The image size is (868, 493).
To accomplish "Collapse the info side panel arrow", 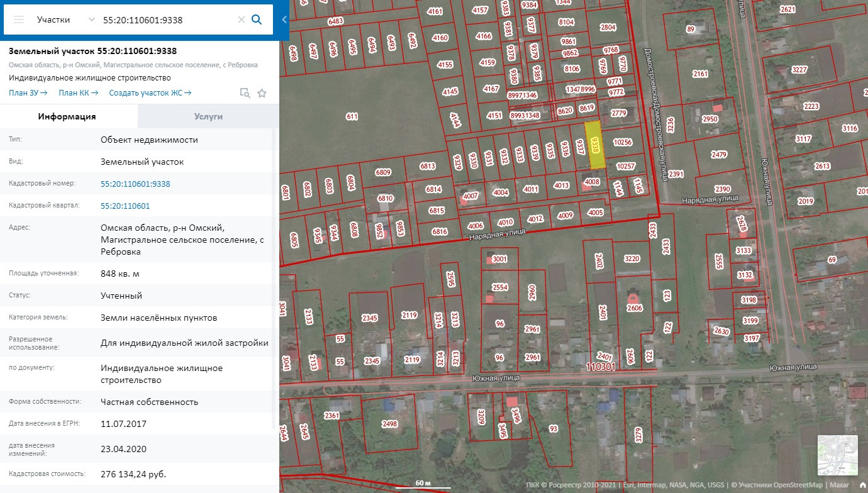I will 284,19.
